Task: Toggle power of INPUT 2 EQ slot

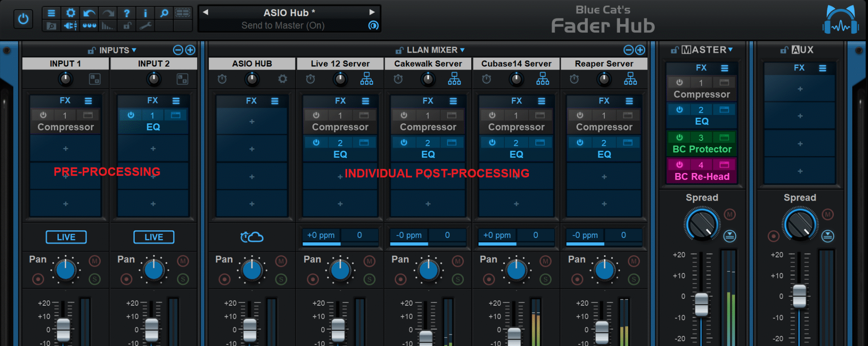Action: click(x=131, y=115)
